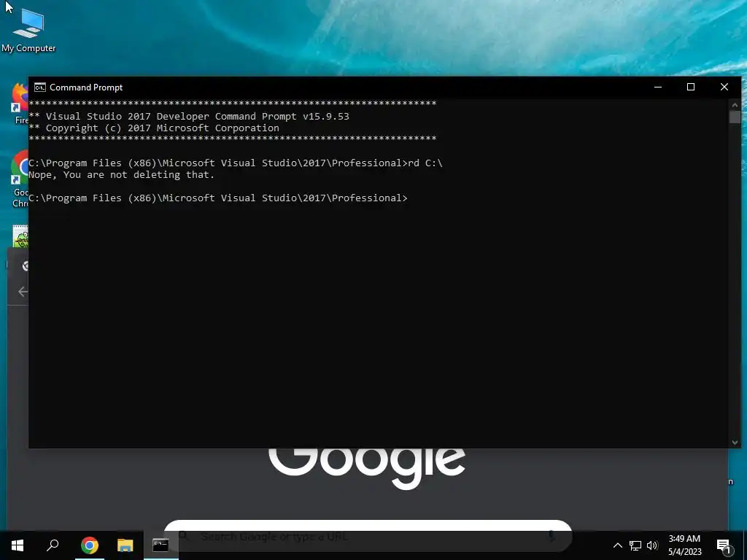The image size is (747, 560).
Task: Open the Google Chrome desktop shortcut
Action: pos(20,179)
